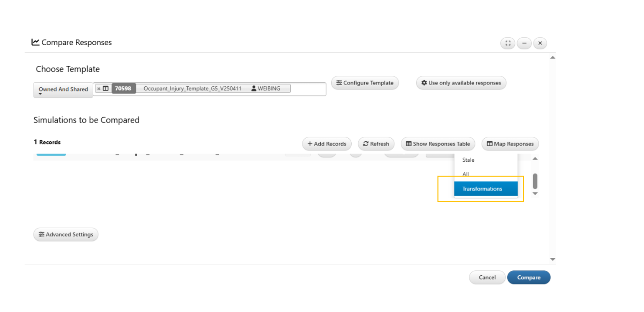Open Configure Template settings
The height and width of the screenshot is (312, 644).
point(365,83)
